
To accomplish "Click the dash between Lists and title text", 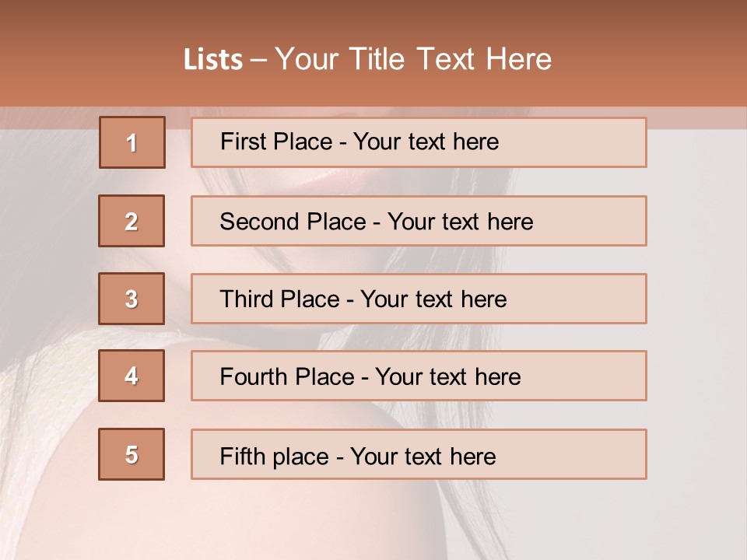I will tap(259, 60).
